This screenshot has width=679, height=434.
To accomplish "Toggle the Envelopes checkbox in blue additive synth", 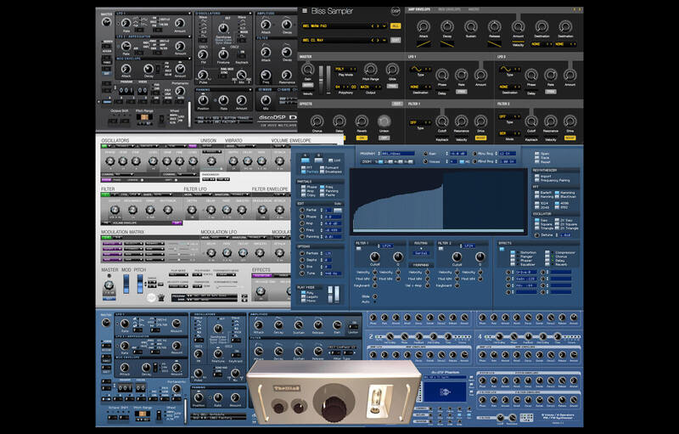I will click(322, 172).
